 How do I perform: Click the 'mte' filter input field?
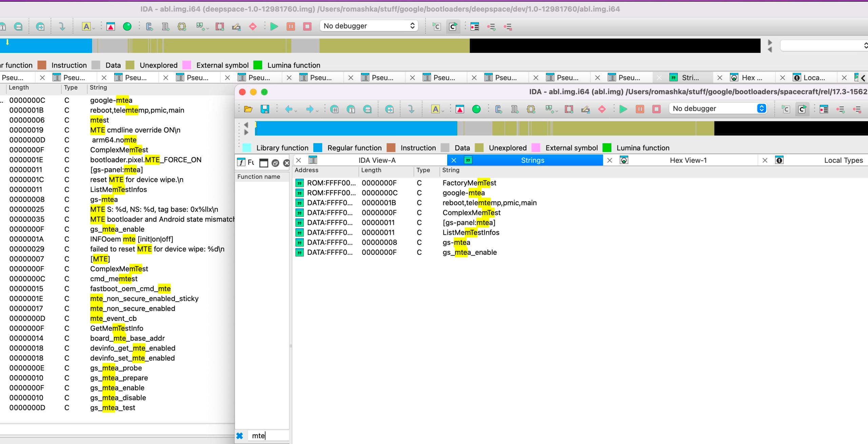268,436
